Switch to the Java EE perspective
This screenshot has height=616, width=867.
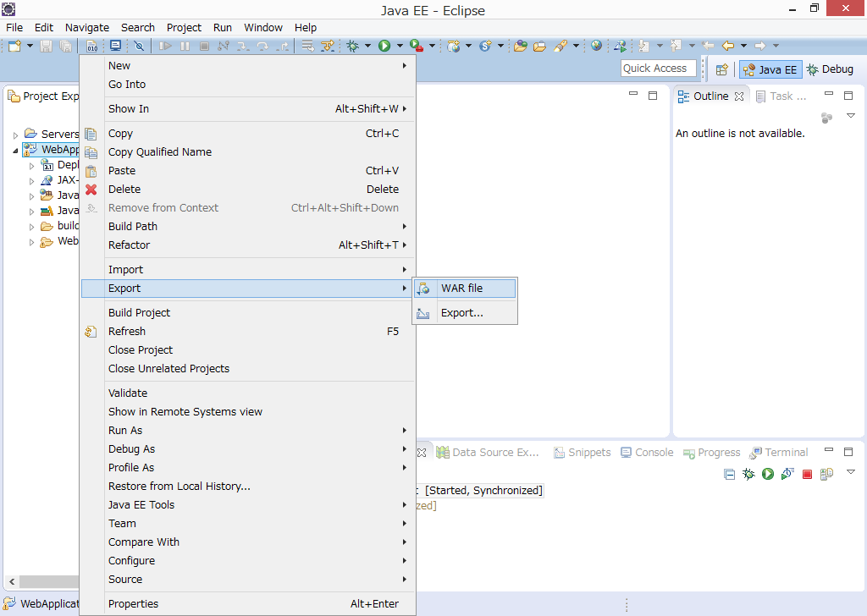click(770, 69)
